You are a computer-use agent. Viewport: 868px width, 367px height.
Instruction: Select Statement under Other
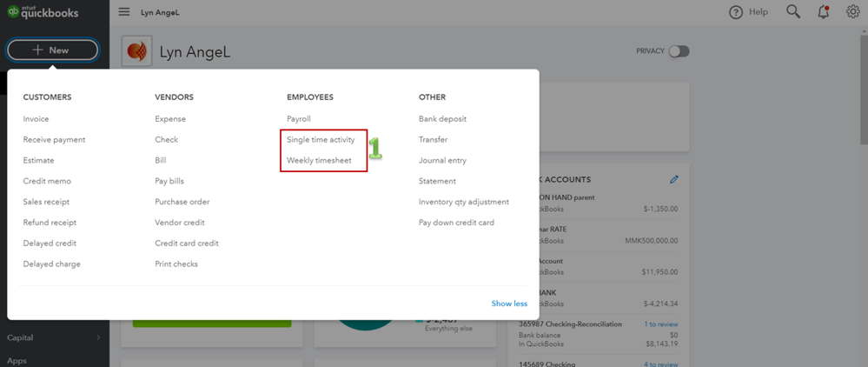437,181
